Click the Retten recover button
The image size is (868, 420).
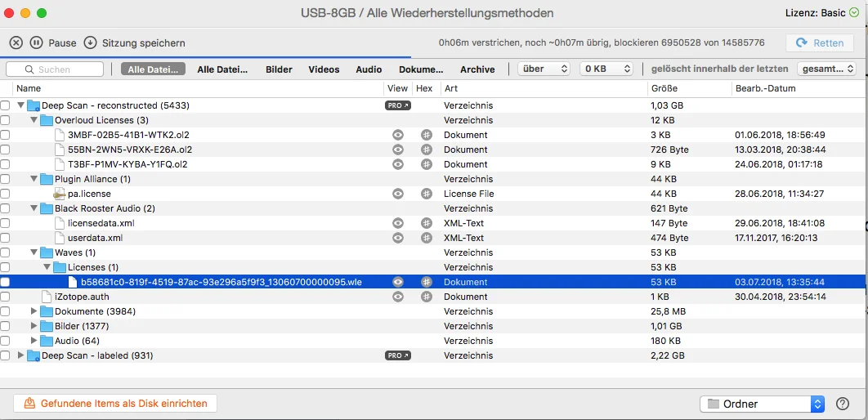(x=819, y=42)
